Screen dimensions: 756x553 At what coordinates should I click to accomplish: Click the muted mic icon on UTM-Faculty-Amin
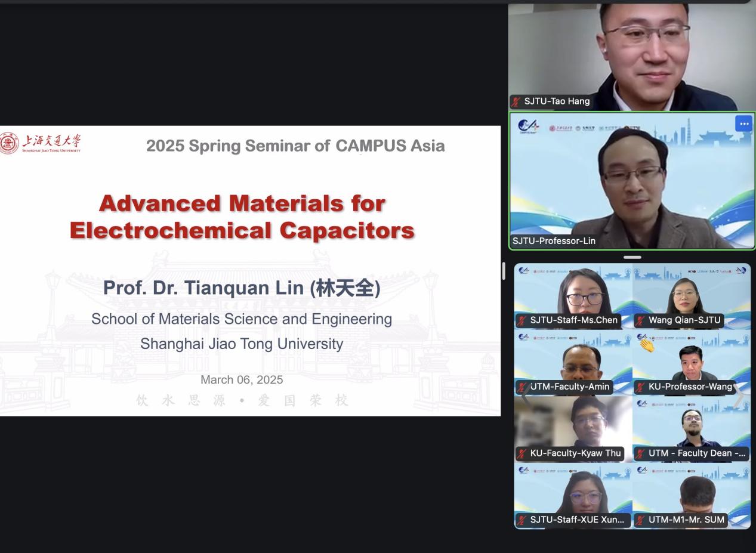point(522,387)
